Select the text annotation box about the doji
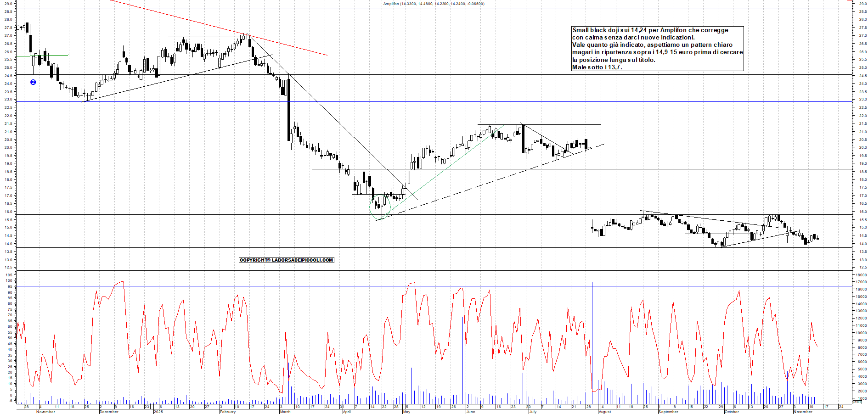 (657, 48)
